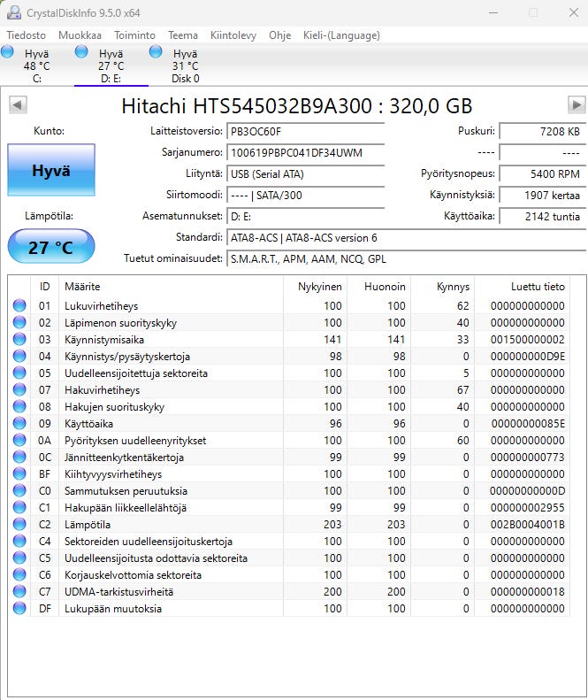The height and width of the screenshot is (700, 588).
Task: Select the Disk 0 status orb
Action: click(157, 53)
